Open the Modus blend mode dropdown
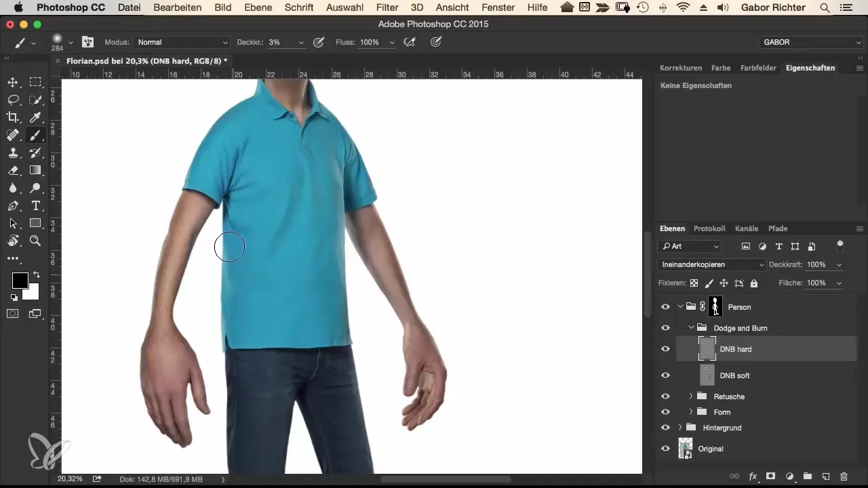 click(x=182, y=42)
